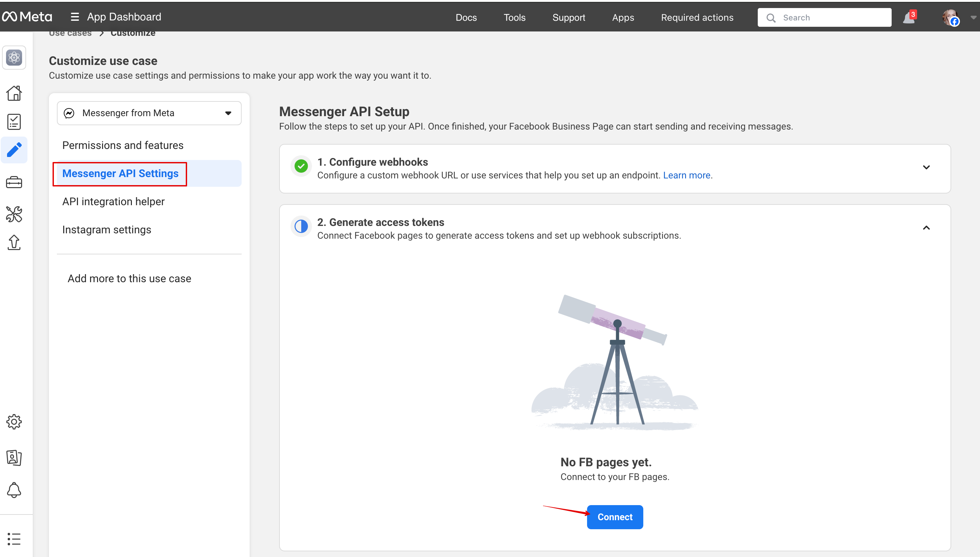This screenshot has width=980, height=557.
Task: Expand the Configure webhooks section
Action: (x=926, y=168)
